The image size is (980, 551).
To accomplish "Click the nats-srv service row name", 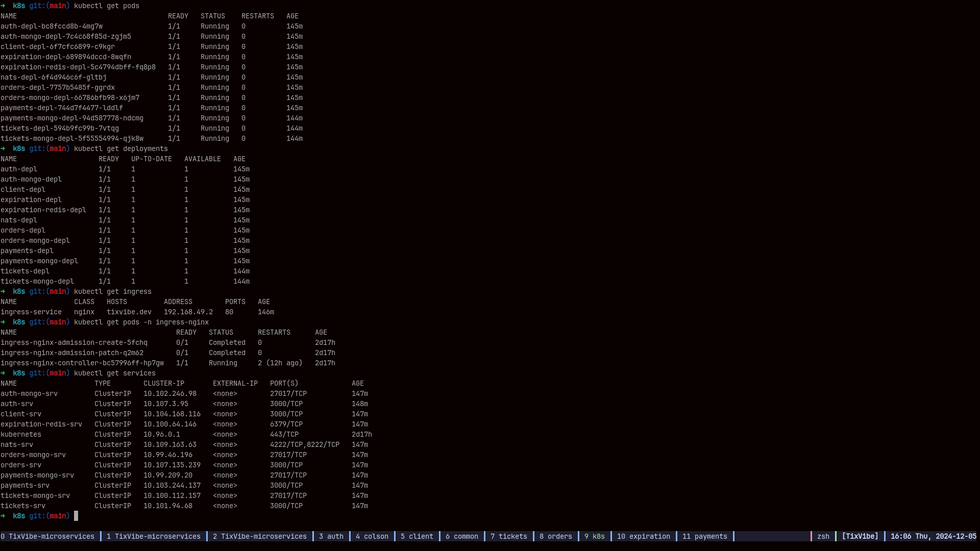I will [17, 444].
